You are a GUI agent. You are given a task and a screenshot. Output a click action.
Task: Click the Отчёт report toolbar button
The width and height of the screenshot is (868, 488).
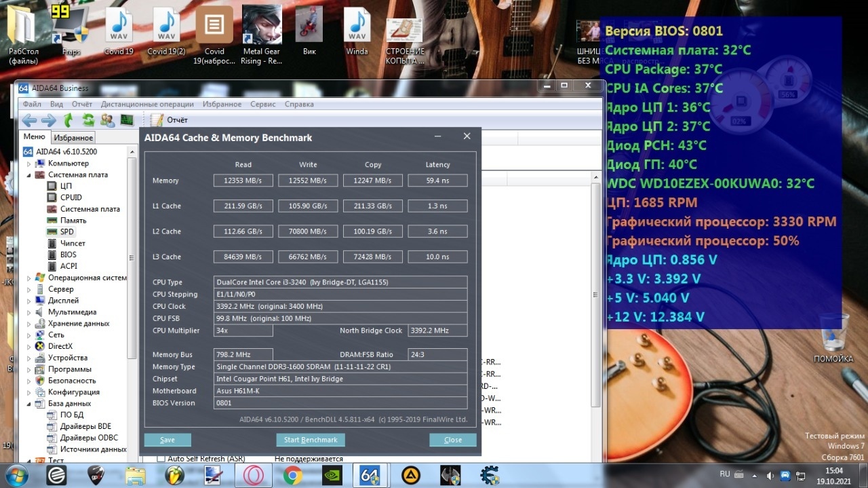pyautogui.click(x=170, y=120)
